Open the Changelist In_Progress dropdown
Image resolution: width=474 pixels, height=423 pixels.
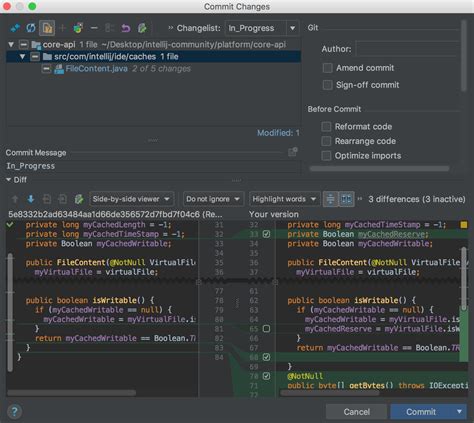(262, 28)
